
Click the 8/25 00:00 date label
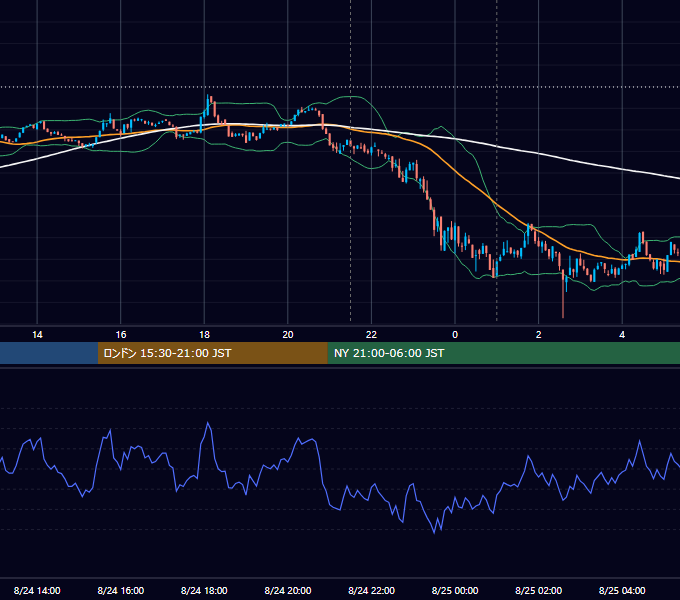455,590
